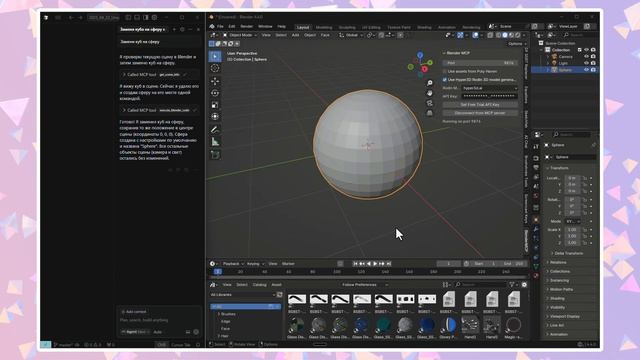
Task: Click the asset browser editor type icon
Action: 213,284
